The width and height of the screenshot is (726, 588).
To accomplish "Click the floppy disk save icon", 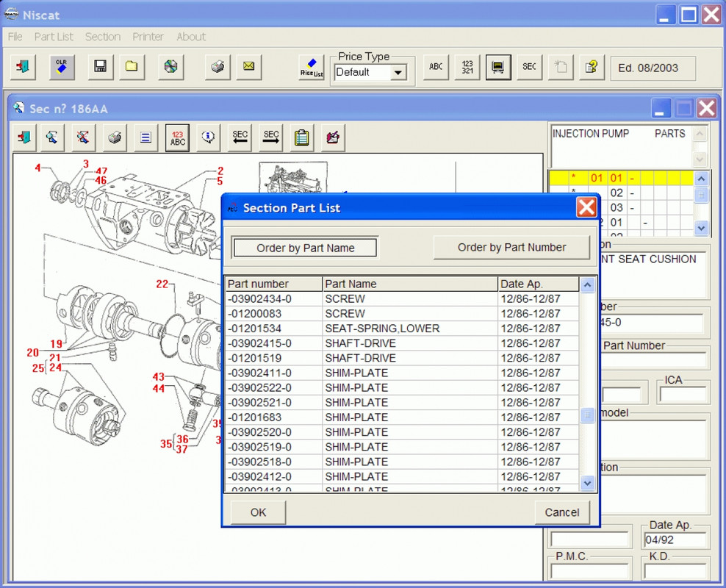I will pyautogui.click(x=101, y=67).
